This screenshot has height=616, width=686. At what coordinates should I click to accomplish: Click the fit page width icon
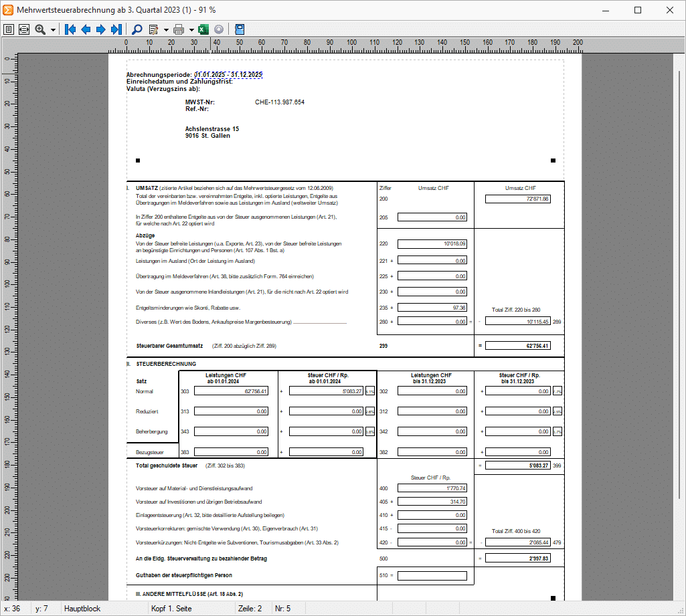pyautogui.click(x=24, y=29)
